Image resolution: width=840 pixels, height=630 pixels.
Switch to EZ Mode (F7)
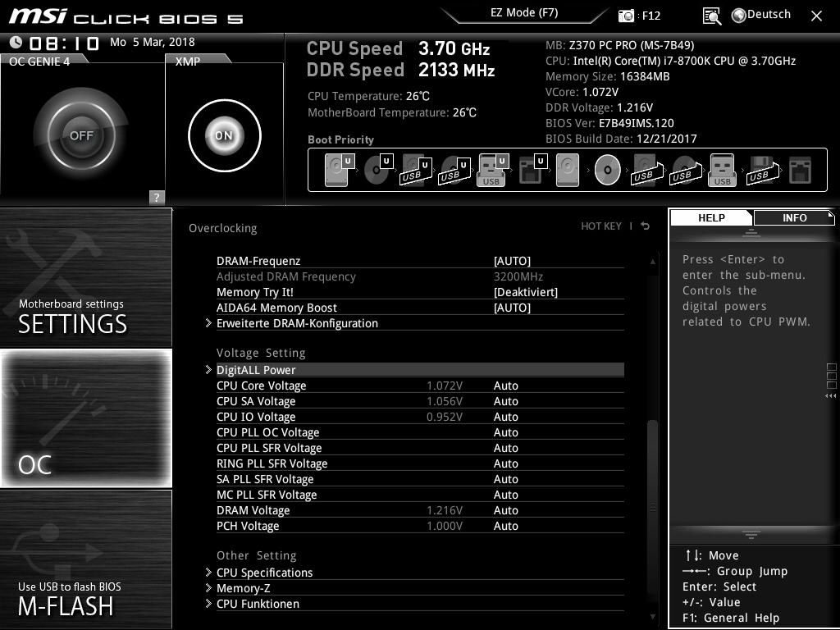point(524,13)
